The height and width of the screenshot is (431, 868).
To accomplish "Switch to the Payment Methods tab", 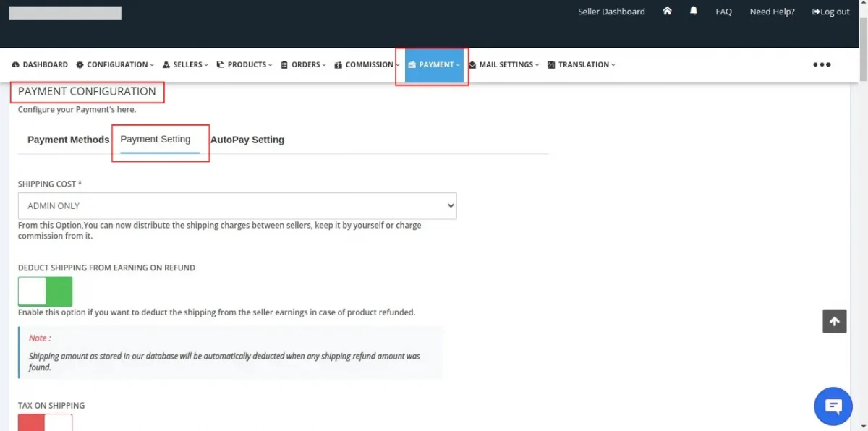I will tap(68, 140).
